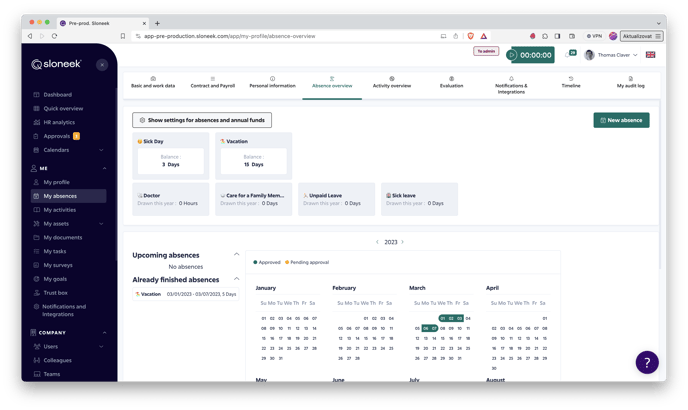The width and height of the screenshot is (688, 410).
Task: Click the browser reload button
Action: (x=54, y=36)
